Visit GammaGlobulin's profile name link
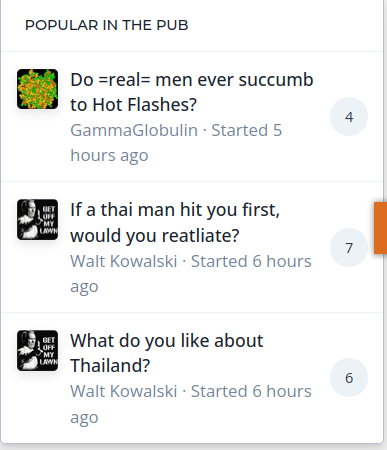Viewport: 387px width, 450px height. pos(134,130)
